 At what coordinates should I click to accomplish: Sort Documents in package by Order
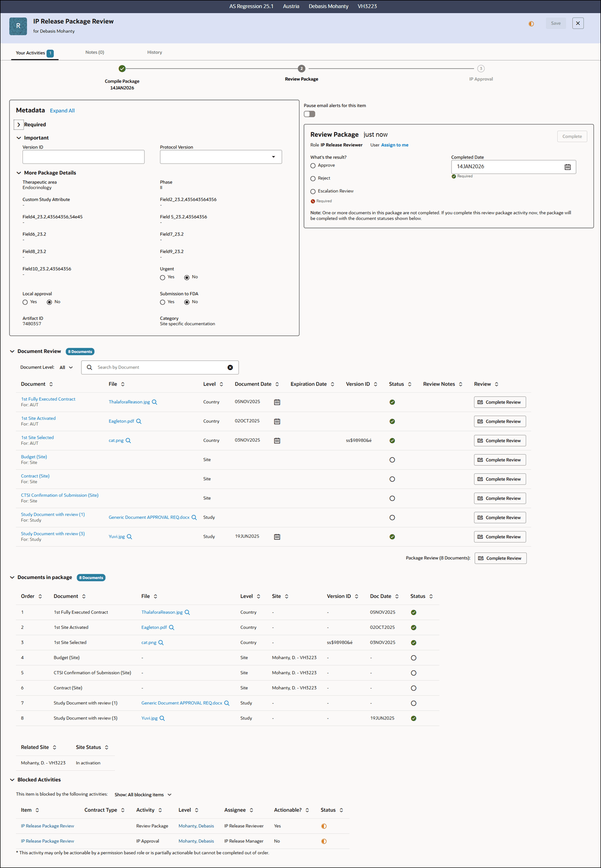coord(40,596)
